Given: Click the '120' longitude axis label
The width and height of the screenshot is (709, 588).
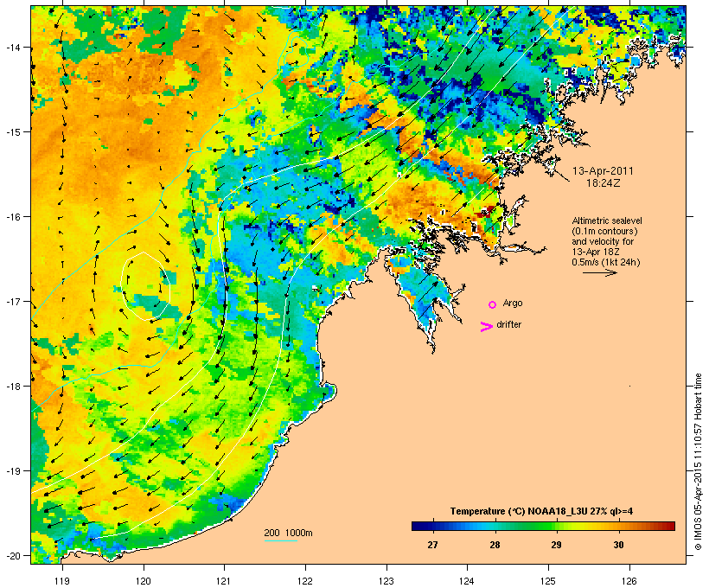Looking at the screenshot, I should (x=144, y=581).
